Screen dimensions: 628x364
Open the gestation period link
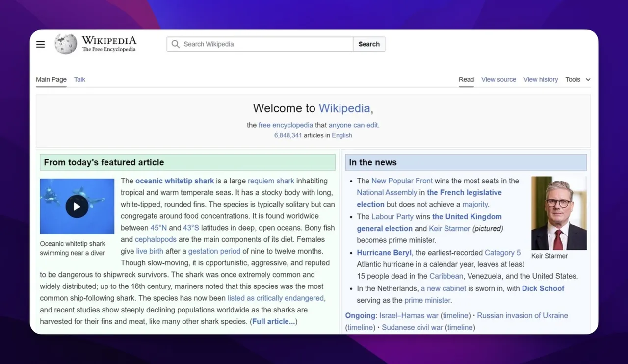(x=214, y=251)
